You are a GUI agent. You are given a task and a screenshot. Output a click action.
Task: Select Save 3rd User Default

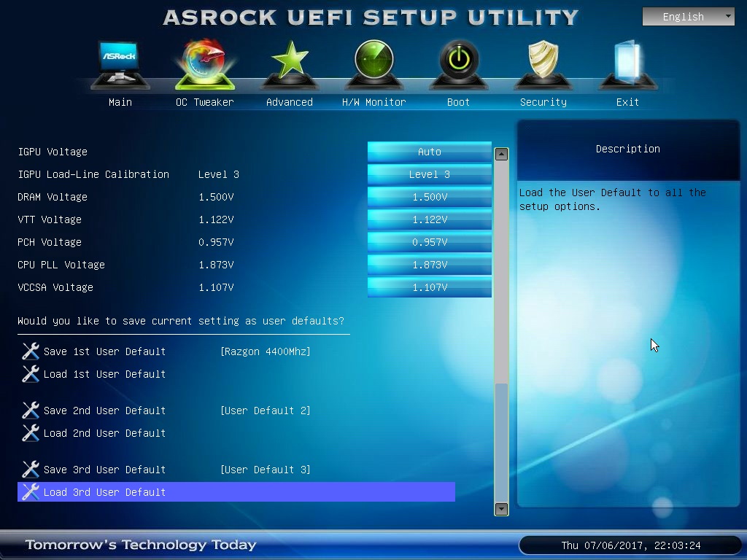click(104, 470)
